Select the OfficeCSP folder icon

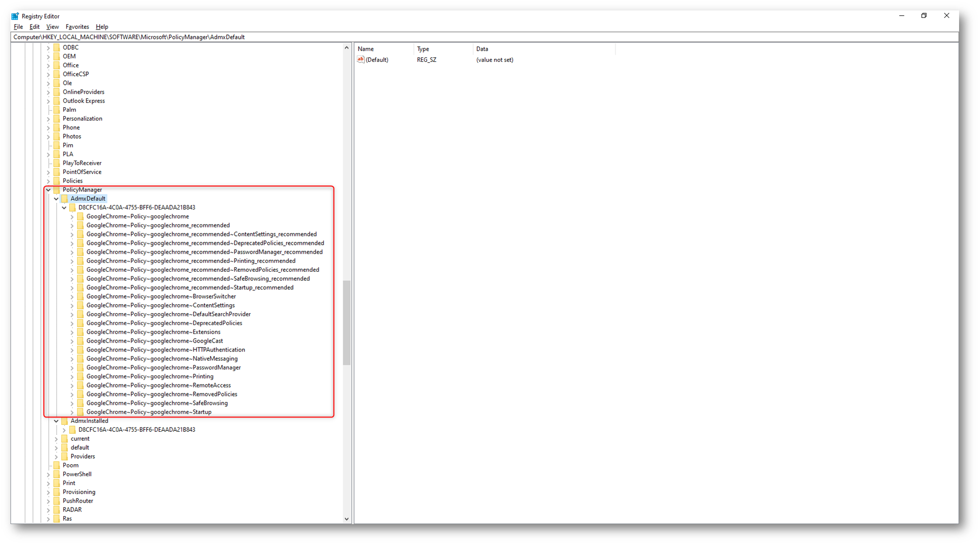tap(57, 74)
